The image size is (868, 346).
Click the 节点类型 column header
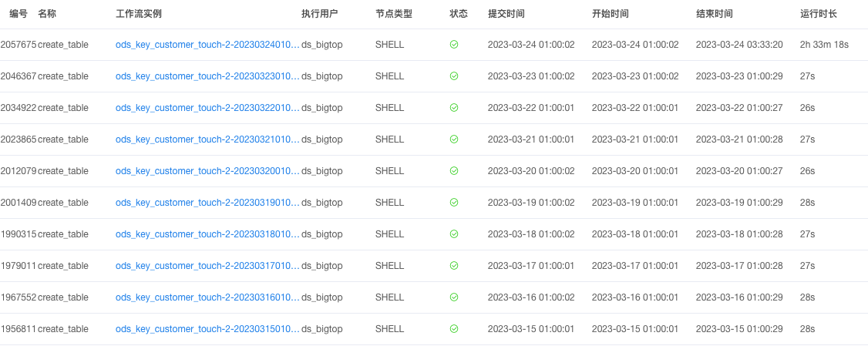pos(394,14)
